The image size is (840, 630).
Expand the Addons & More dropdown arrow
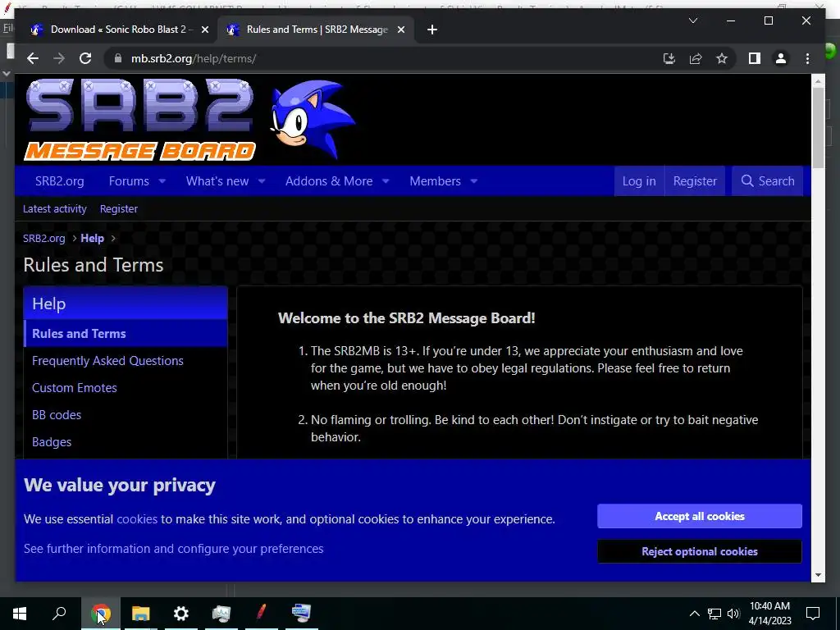pyautogui.click(x=386, y=181)
